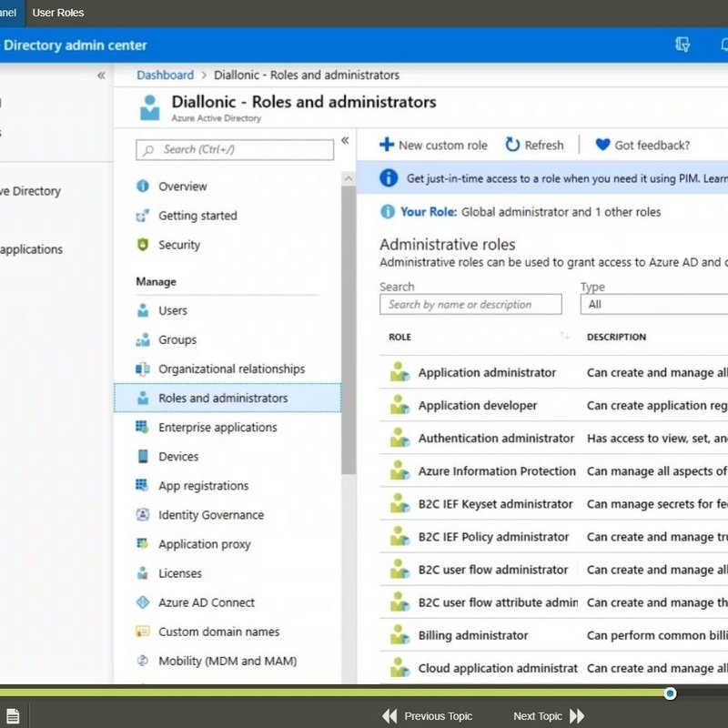The image size is (728, 728).
Task: Click the side menu scrollbar thumb
Action: [349, 329]
